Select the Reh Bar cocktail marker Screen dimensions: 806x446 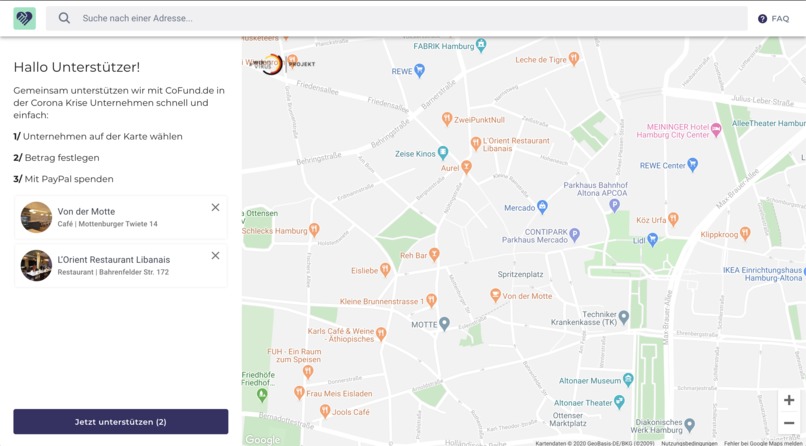(x=434, y=254)
